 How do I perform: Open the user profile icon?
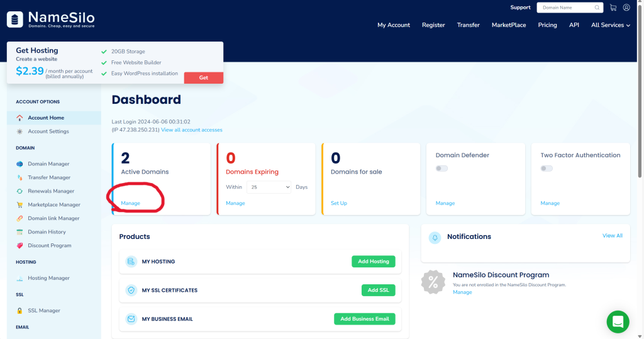(x=626, y=8)
